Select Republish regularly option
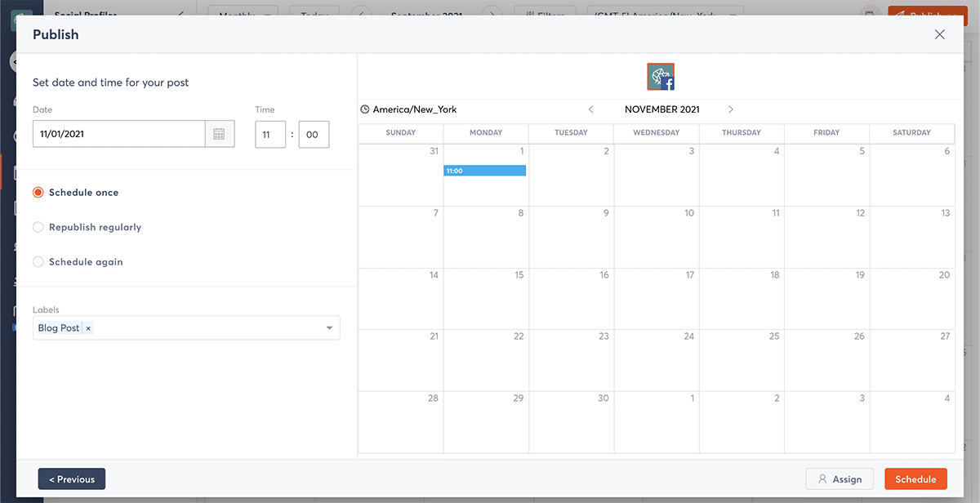The width and height of the screenshot is (980, 503). (x=38, y=227)
